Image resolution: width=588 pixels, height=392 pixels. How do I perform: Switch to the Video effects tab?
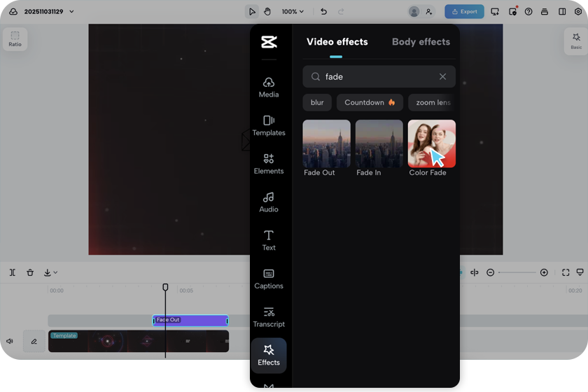tap(337, 42)
